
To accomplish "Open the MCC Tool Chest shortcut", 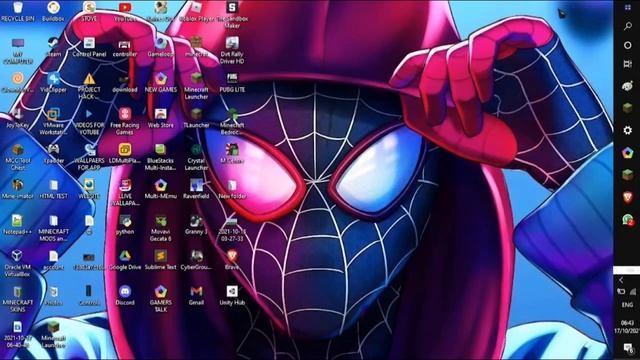I will 18,157.
